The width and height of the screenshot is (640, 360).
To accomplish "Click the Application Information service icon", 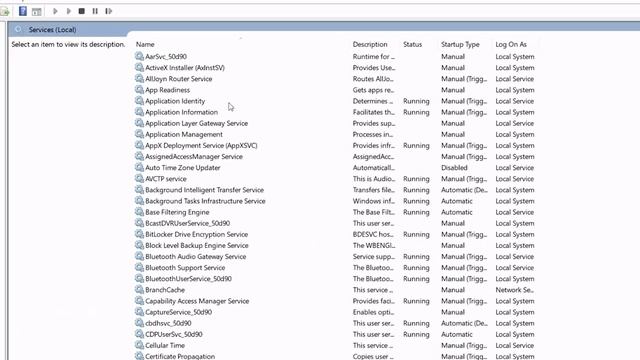I will [x=139, y=112].
